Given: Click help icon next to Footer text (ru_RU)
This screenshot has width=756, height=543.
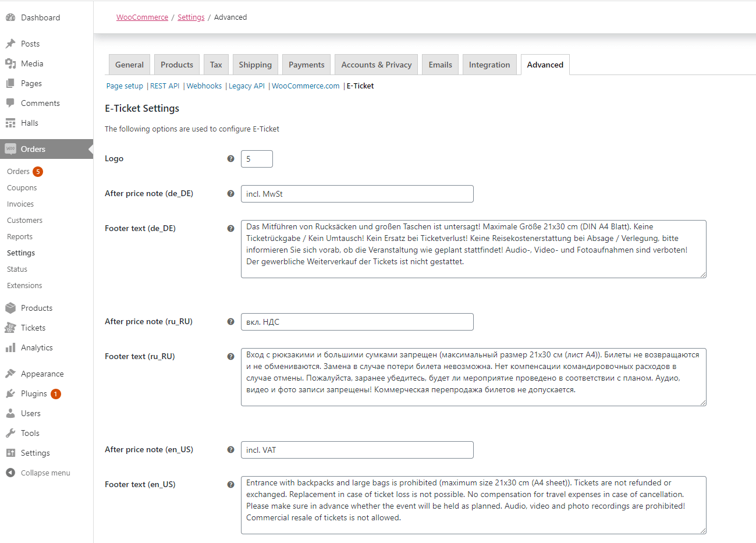Looking at the screenshot, I should pyautogui.click(x=230, y=356).
